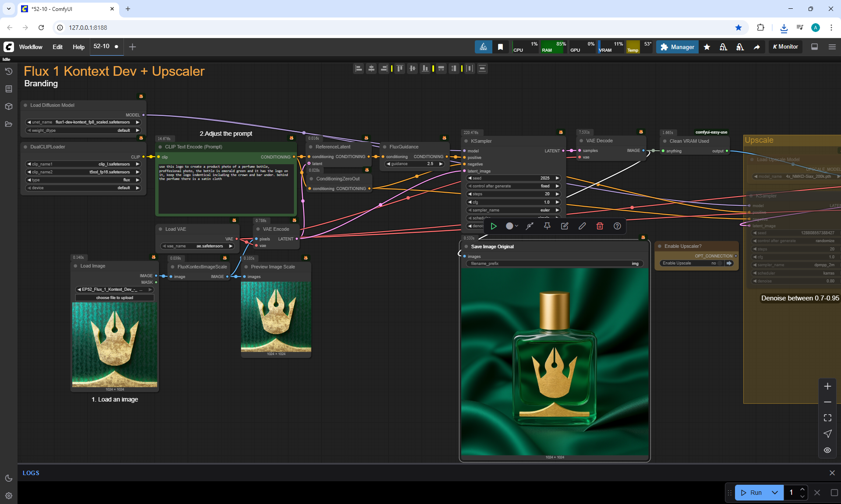Click choose file to upload button
The height and width of the screenshot is (504, 841).
pos(114,298)
